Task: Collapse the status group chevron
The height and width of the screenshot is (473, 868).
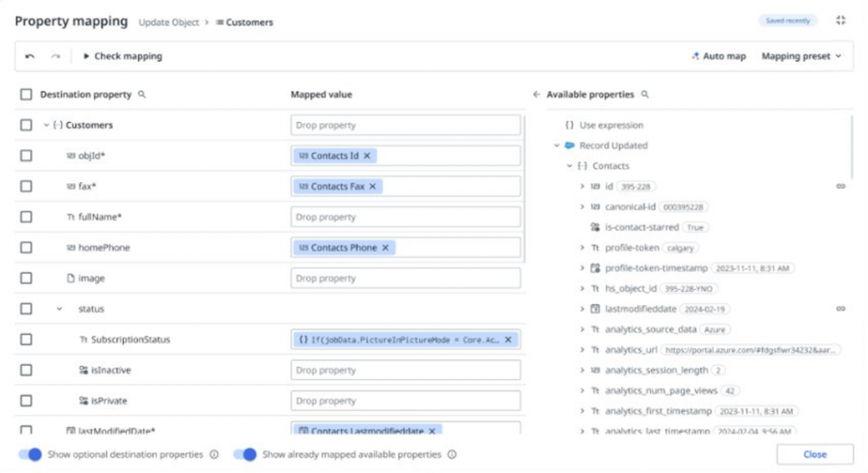Action: [59, 309]
